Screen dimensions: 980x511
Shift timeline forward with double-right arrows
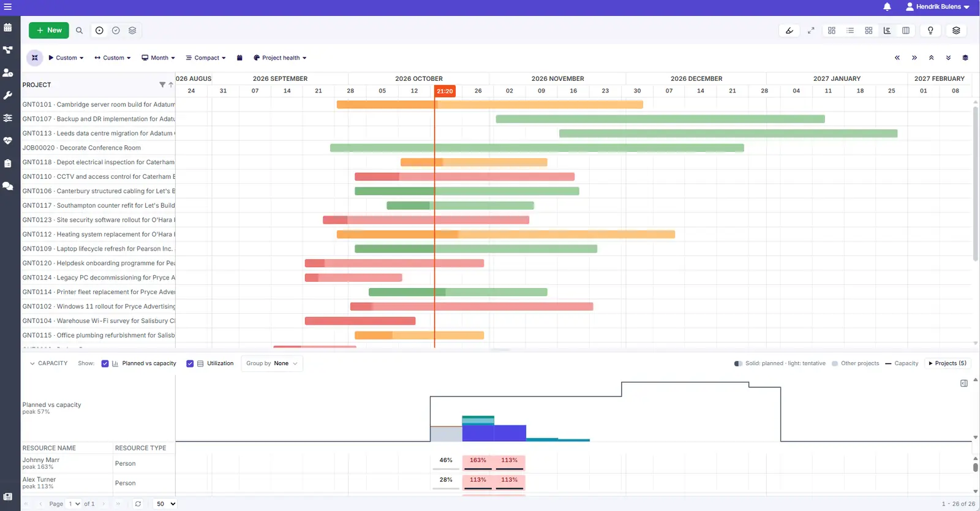pos(914,58)
